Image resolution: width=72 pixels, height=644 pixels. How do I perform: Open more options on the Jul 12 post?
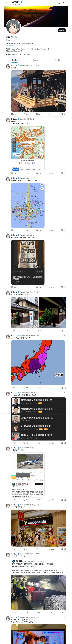tap(65, 119)
